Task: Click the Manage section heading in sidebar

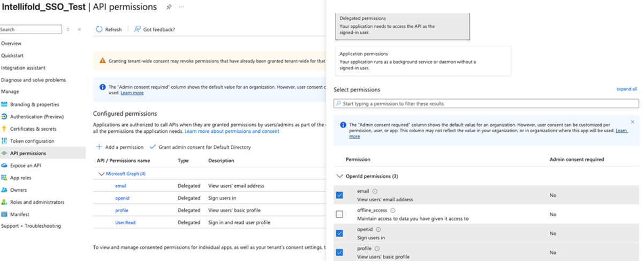Action: tap(10, 92)
